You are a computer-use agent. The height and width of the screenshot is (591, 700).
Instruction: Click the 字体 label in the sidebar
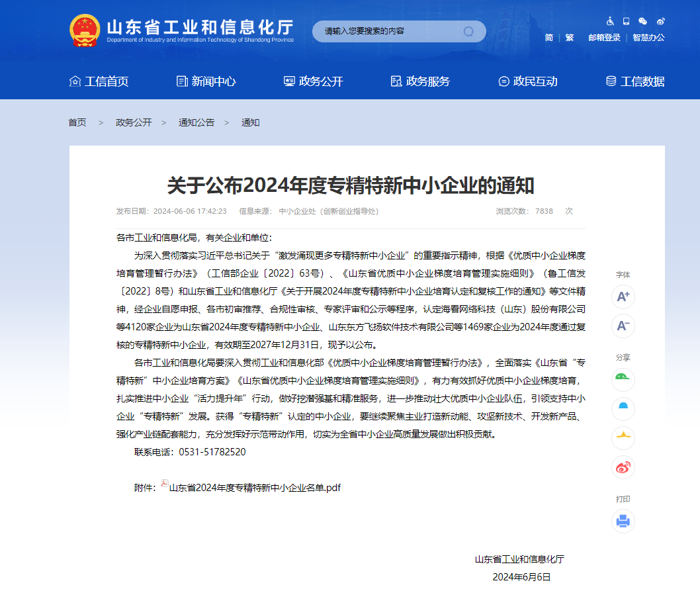click(623, 275)
